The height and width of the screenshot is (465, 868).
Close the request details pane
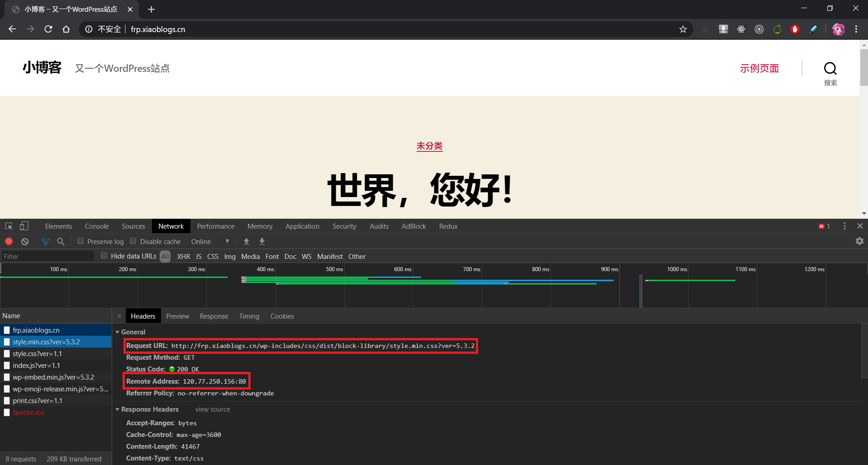(x=119, y=316)
